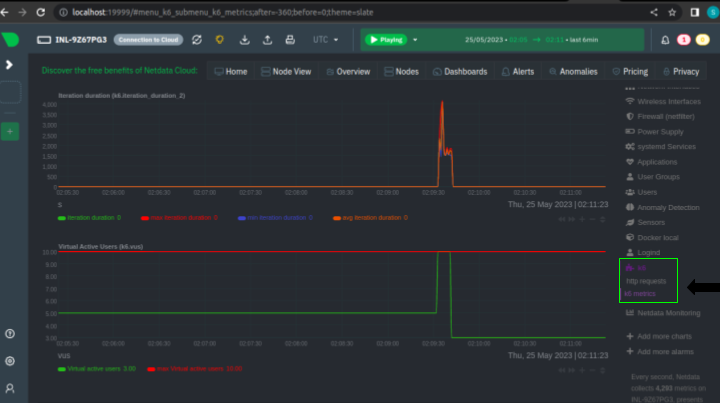Screen dimensions: 720x403
Task: Open the Node View tab
Action: pos(286,72)
